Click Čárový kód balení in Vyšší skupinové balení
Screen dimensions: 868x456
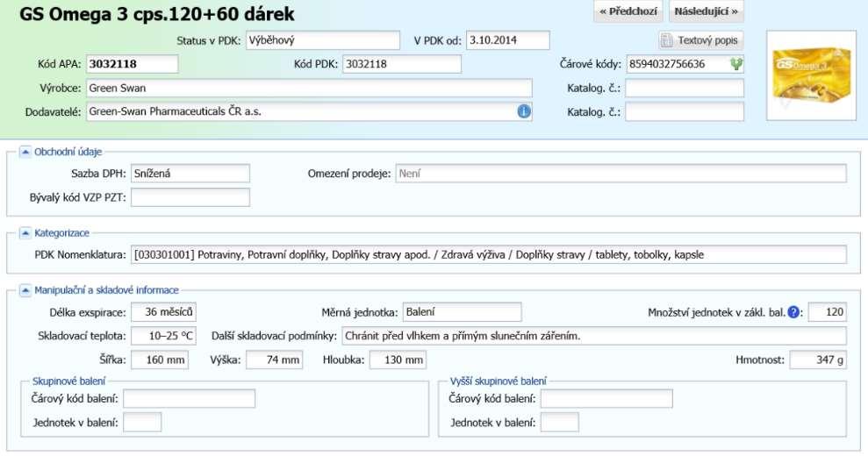(606, 398)
